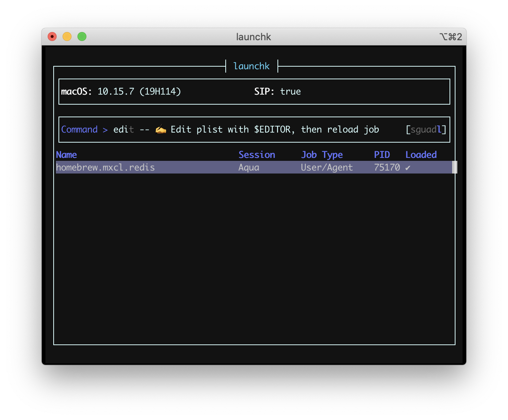Click the ⌥⌘2 window shortcut indicator
This screenshot has width=508, height=420.
[x=451, y=37]
